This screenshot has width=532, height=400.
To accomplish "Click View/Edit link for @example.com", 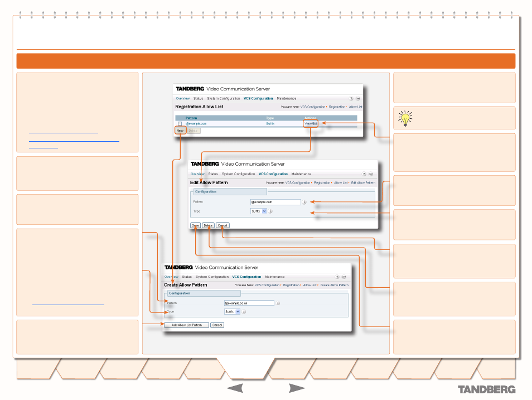I will point(311,124).
